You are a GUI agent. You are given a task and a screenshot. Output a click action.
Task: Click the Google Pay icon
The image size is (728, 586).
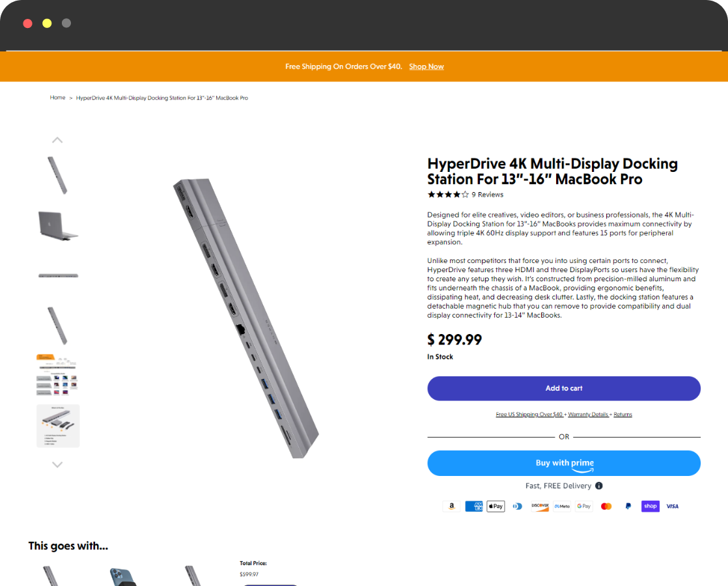[x=583, y=506]
